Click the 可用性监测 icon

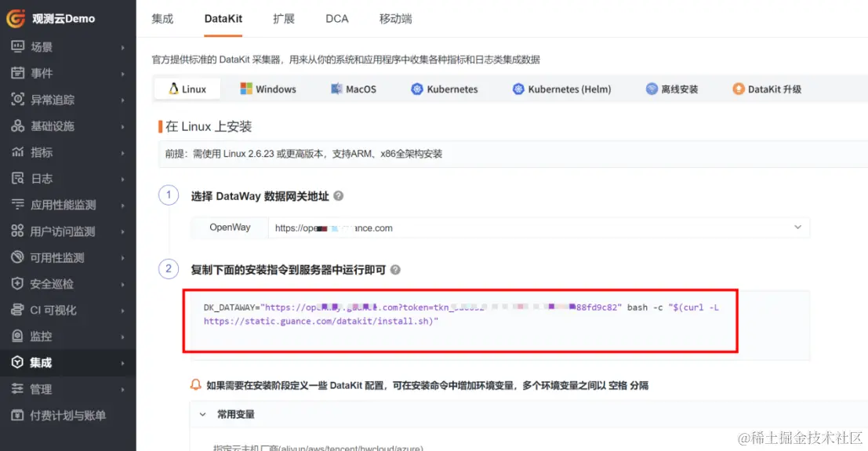(18, 257)
